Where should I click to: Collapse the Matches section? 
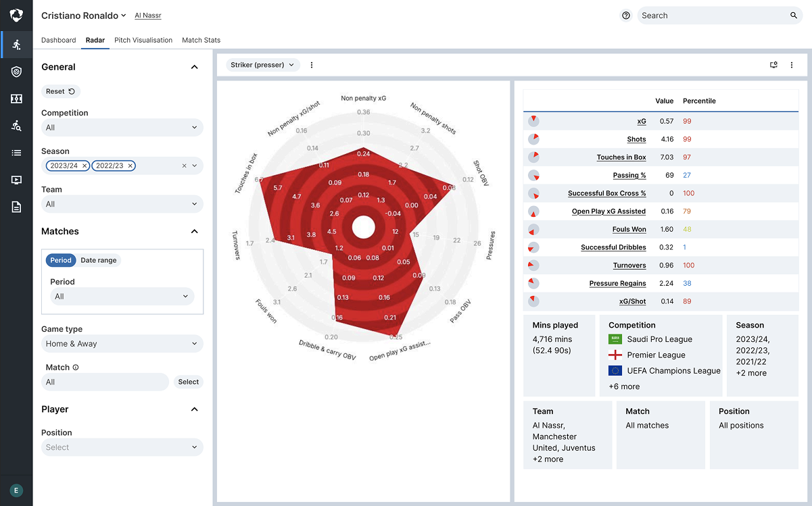click(195, 231)
